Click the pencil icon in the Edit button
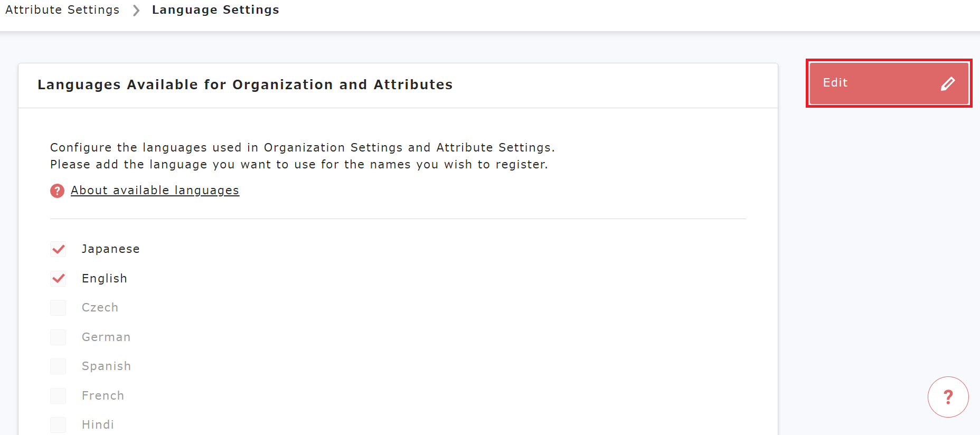 (x=948, y=83)
